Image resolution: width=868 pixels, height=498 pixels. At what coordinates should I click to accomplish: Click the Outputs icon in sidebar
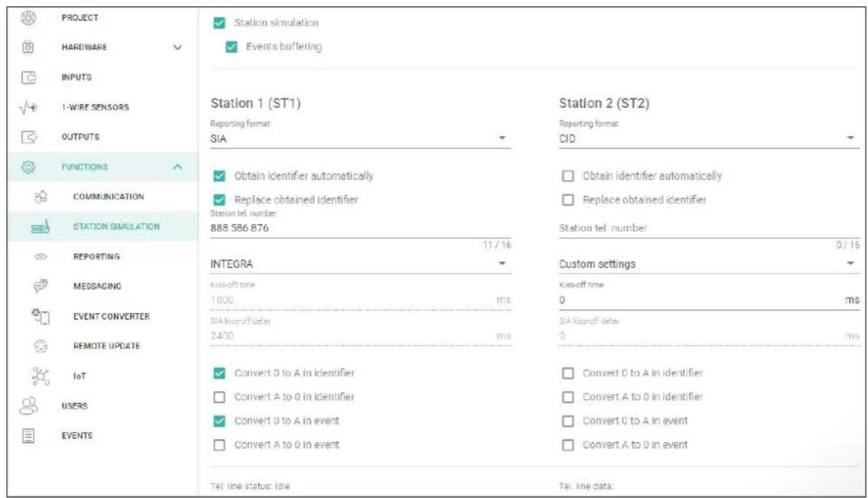click(x=29, y=137)
